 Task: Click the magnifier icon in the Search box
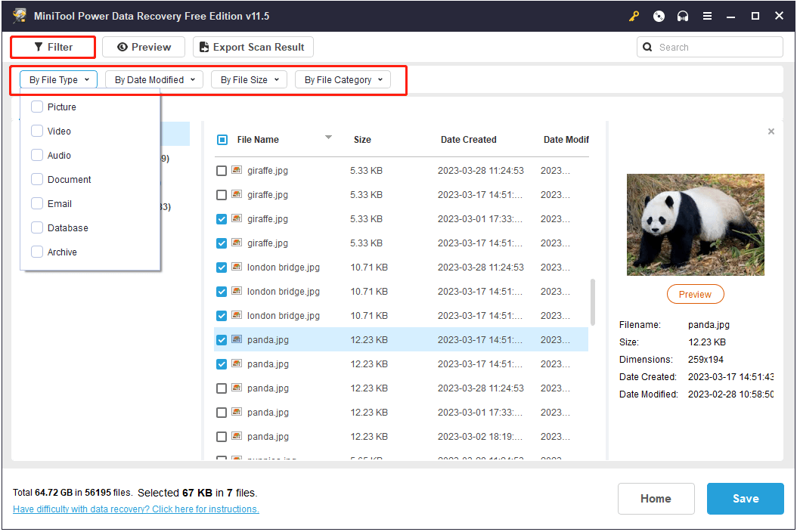648,47
